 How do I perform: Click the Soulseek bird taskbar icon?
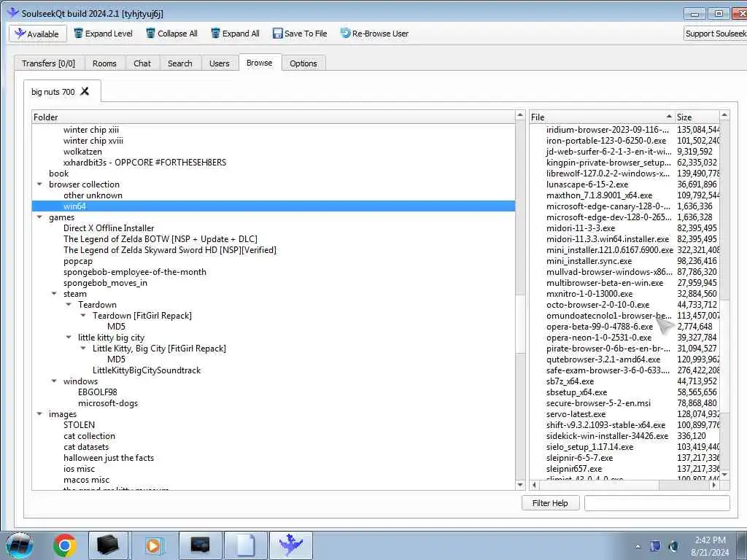291,545
